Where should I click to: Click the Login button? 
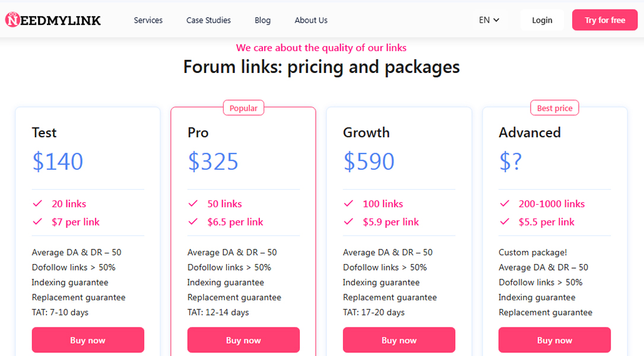tap(542, 20)
